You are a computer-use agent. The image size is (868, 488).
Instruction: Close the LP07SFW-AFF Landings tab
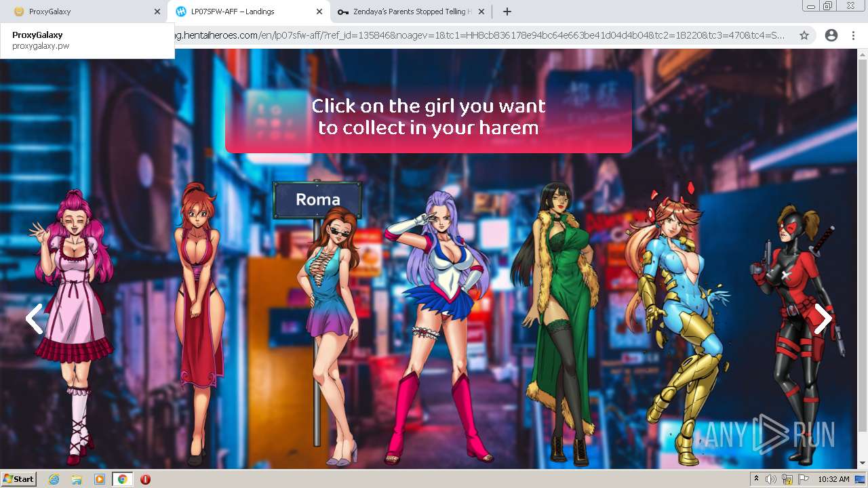(319, 12)
